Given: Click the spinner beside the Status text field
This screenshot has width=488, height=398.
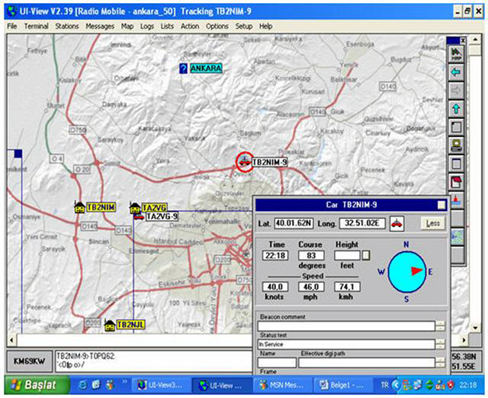Looking at the screenshot, I should 440,344.
